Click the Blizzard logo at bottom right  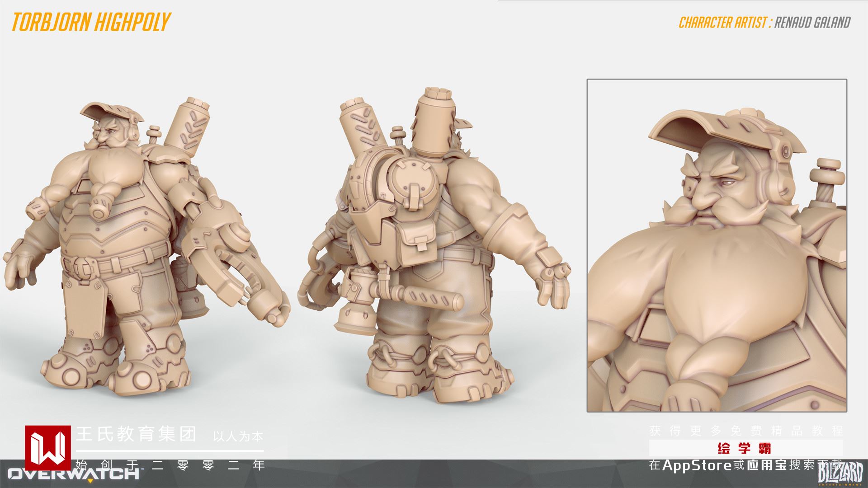tap(840, 474)
